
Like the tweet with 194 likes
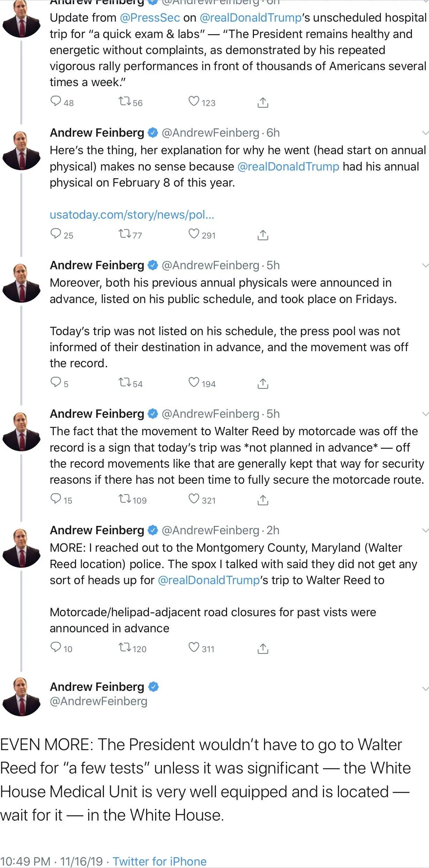(194, 383)
